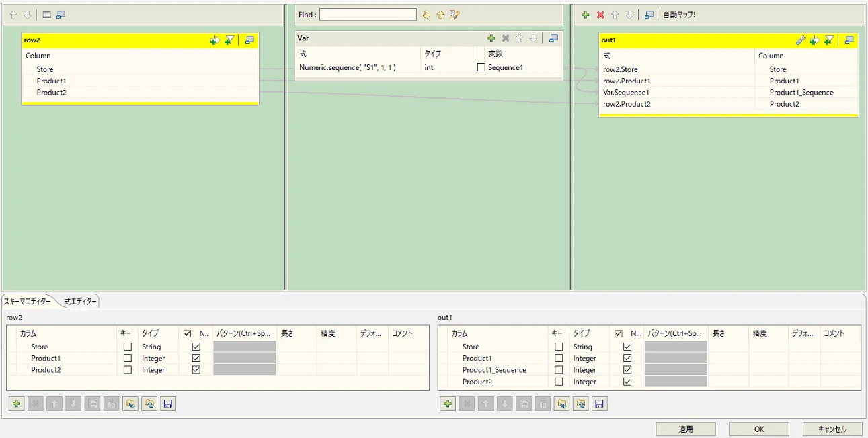This screenshot has width=868, height=438.
Task: Switch to スキーマエディター tab
Action: 28,302
